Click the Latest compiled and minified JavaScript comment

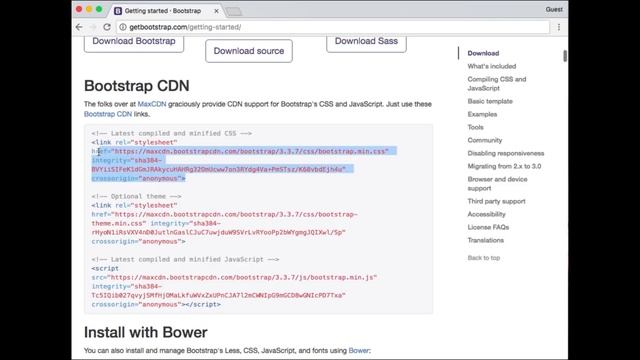coord(185,259)
